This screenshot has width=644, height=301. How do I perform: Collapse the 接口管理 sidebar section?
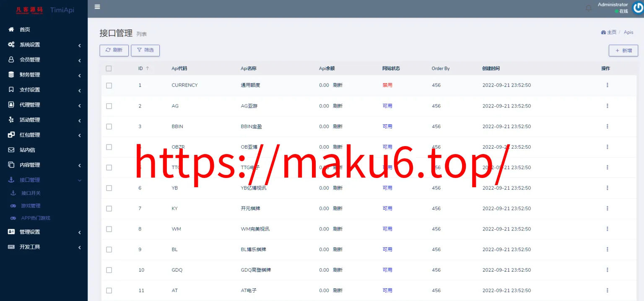(x=44, y=180)
